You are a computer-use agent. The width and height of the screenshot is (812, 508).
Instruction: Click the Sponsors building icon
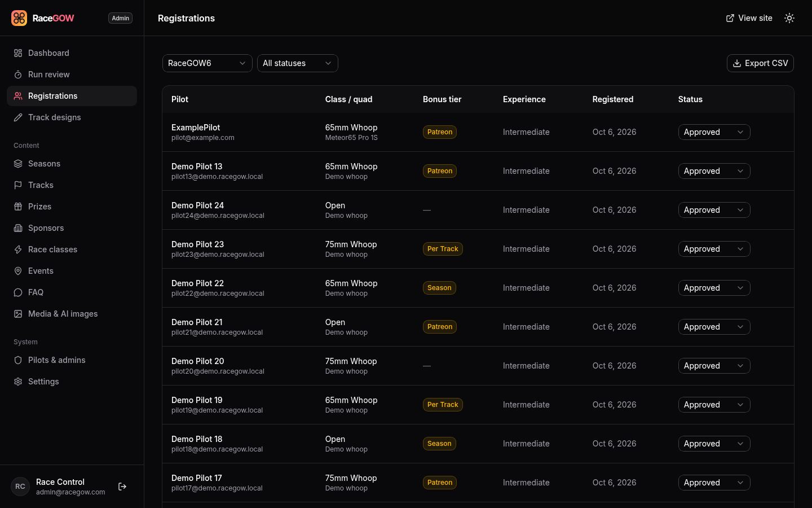(x=18, y=228)
